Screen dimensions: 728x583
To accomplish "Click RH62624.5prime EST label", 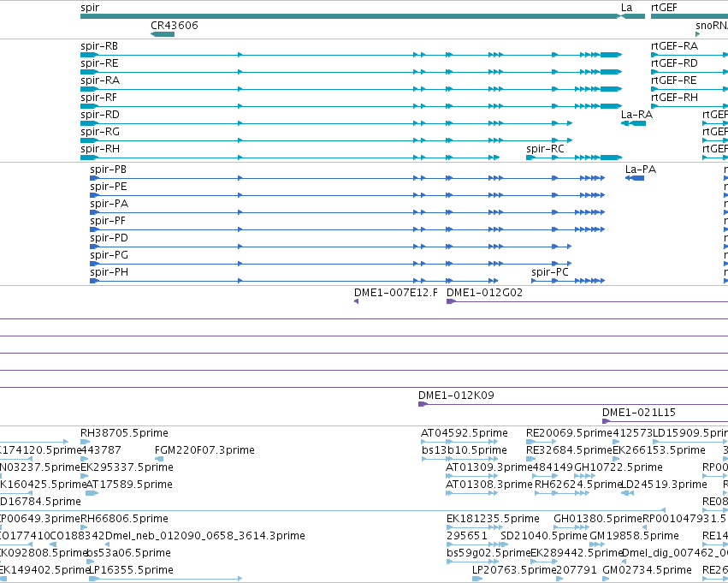I will (578, 485).
